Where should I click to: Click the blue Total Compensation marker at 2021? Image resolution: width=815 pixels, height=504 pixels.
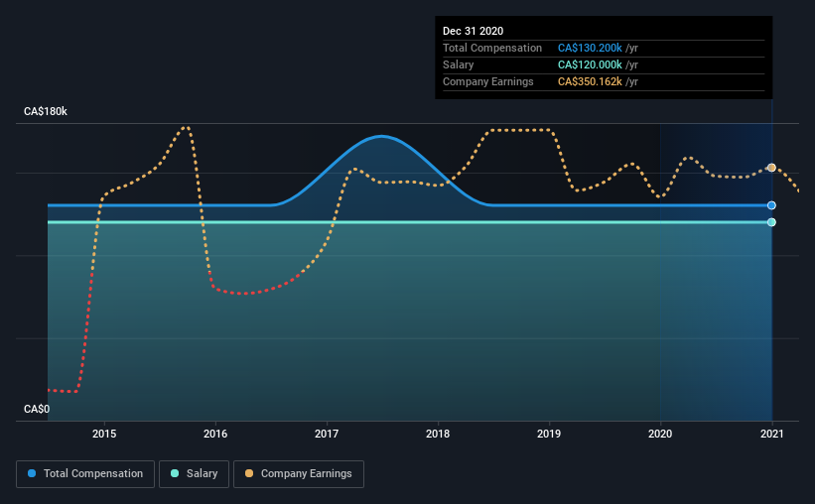pos(772,205)
